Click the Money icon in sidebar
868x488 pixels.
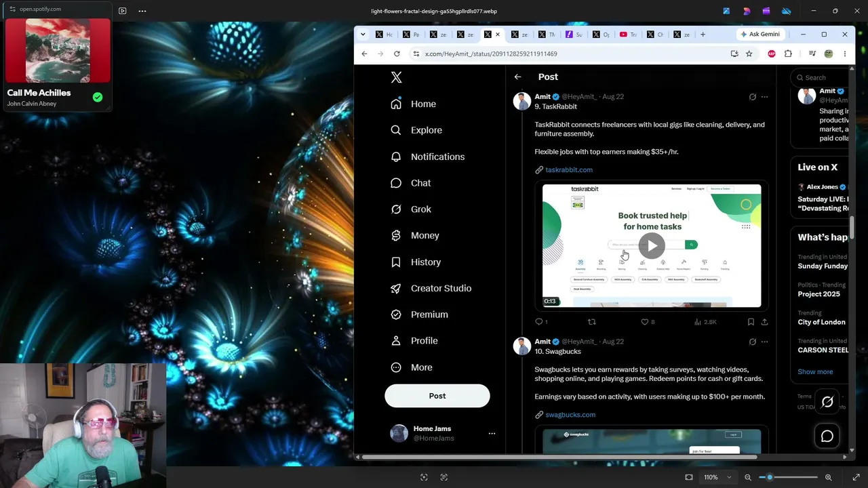click(x=396, y=235)
